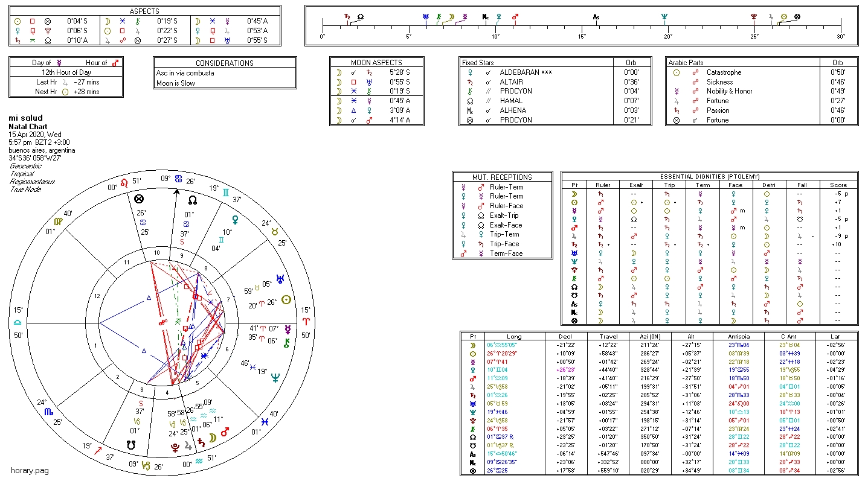
Task: Click the red Mars glyph in the chart wheel
Action: 225,432
